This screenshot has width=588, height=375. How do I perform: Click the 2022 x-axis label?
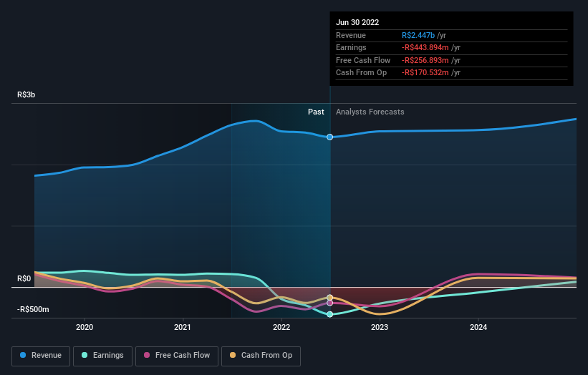[281, 328]
